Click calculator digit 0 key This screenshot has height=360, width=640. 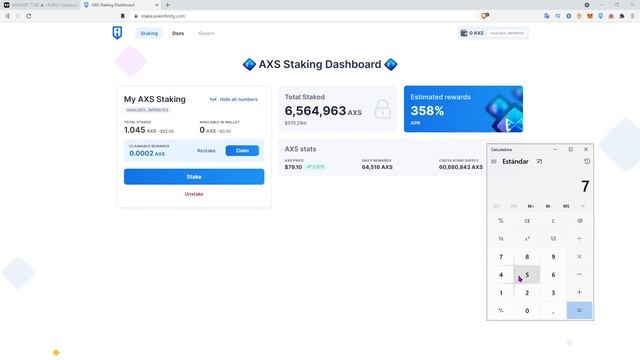click(x=527, y=311)
